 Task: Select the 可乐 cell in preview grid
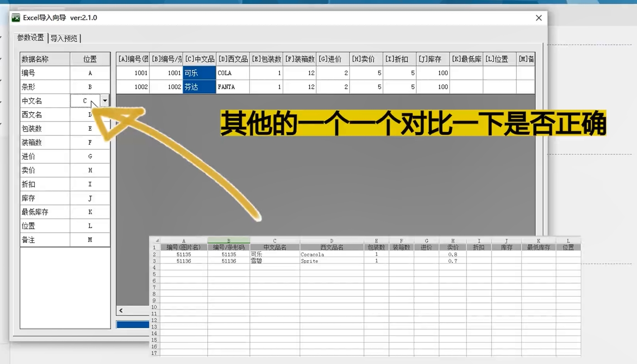(200, 73)
